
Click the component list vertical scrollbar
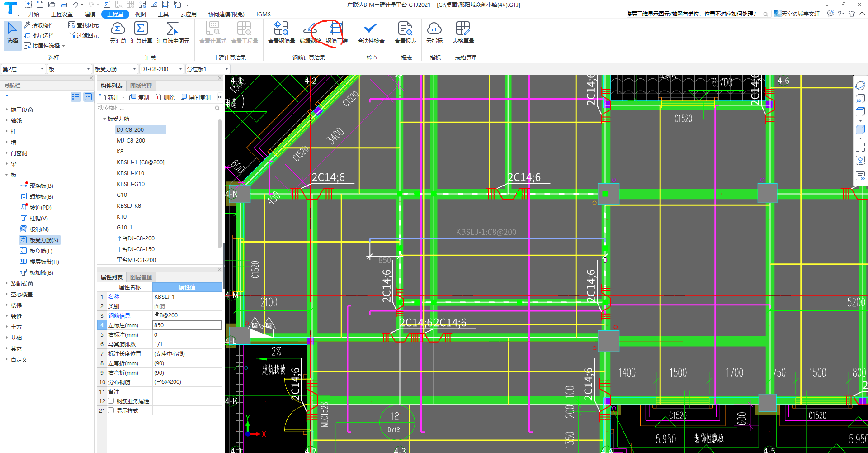220,183
